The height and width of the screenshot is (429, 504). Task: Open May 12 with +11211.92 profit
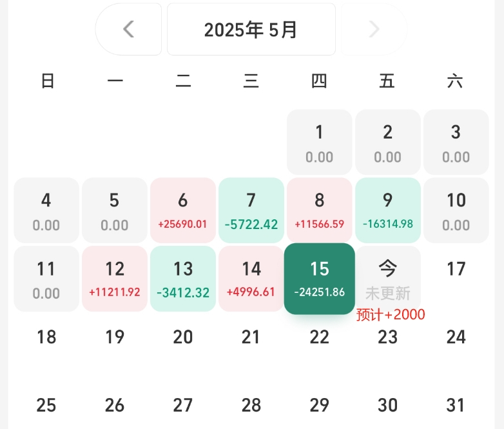point(115,279)
